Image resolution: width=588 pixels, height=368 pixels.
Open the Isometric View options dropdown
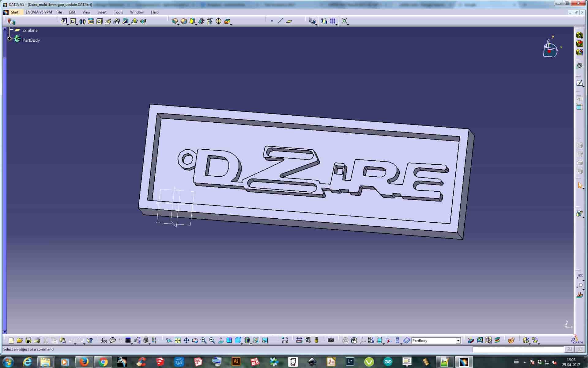(242, 344)
